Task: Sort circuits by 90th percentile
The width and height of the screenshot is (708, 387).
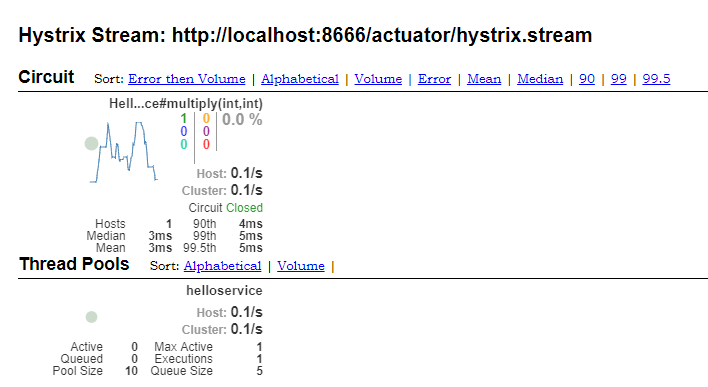Action: pyautogui.click(x=587, y=79)
